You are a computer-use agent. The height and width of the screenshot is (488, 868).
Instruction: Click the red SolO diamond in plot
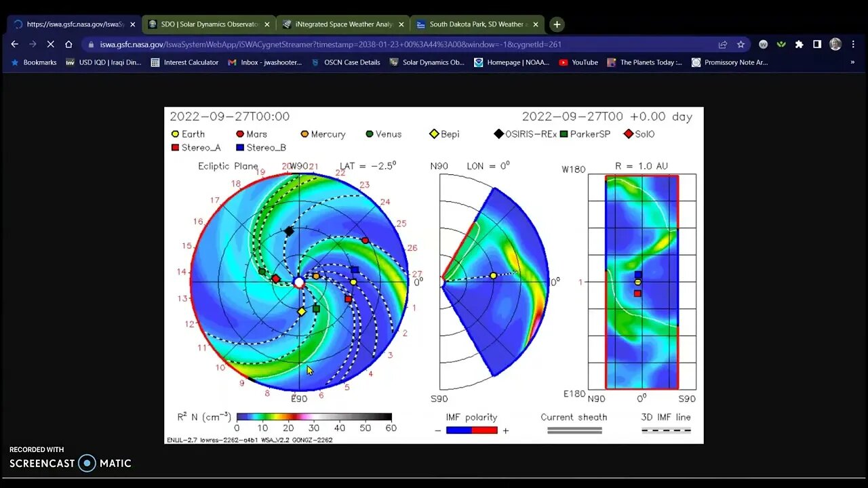275,279
